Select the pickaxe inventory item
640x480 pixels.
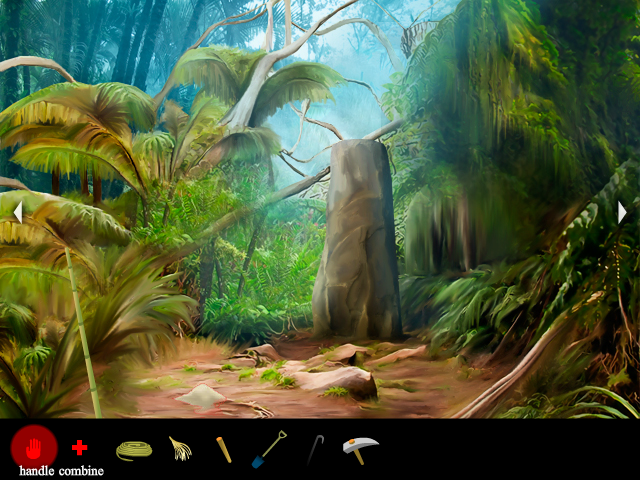pyautogui.click(x=360, y=450)
